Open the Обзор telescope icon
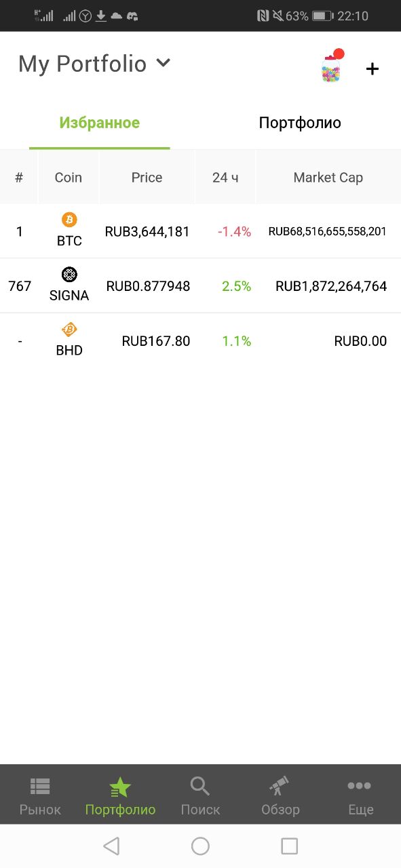 tap(280, 786)
